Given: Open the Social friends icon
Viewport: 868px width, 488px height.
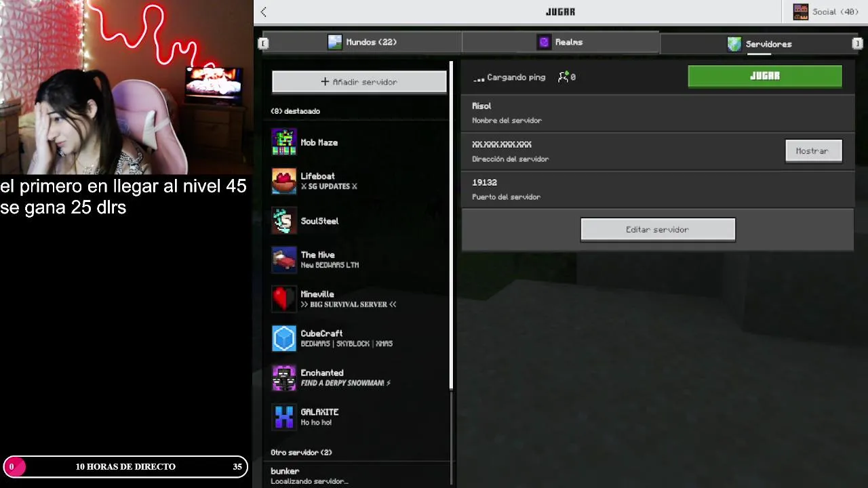Looking at the screenshot, I should [x=801, y=12].
